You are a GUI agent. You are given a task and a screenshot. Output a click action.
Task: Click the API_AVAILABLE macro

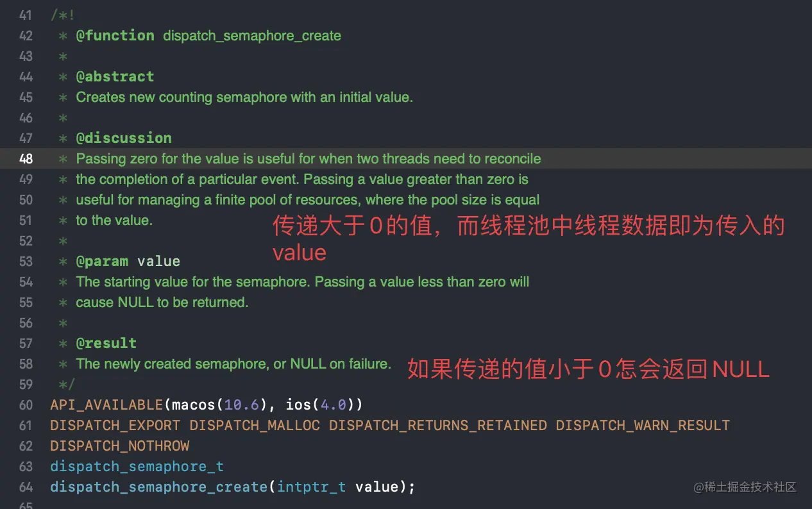pos(106,405)
